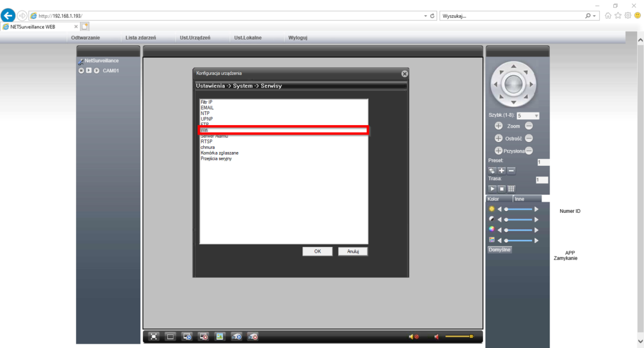Click the add preset plus icon
Image resolution: width=644 pixels, height=348 pixels.
click(x=502, y=171)
